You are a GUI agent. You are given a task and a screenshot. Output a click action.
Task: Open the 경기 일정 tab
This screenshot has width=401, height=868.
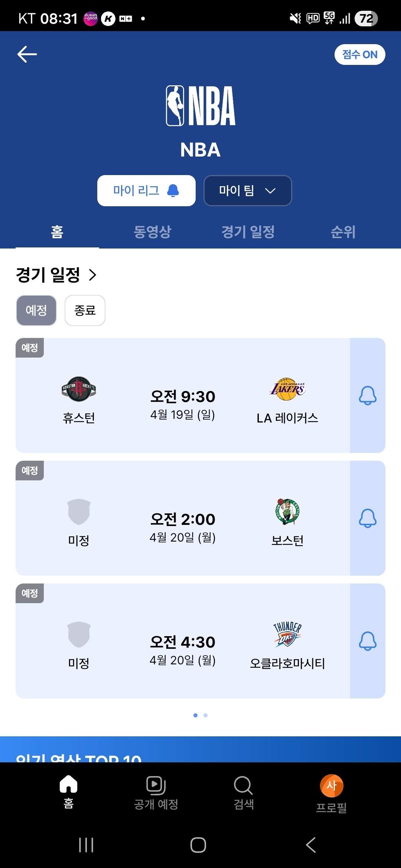(x=248, y=232)
